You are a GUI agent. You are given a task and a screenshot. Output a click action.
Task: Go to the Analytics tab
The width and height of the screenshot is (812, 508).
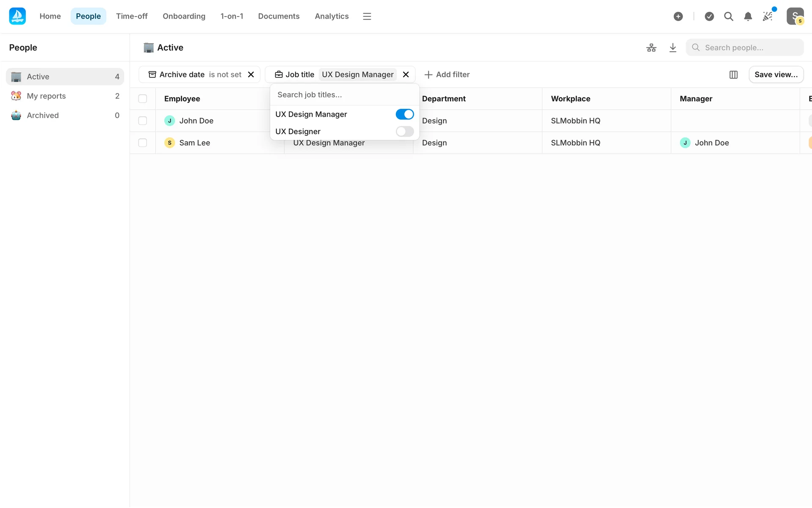coord(331,17)
